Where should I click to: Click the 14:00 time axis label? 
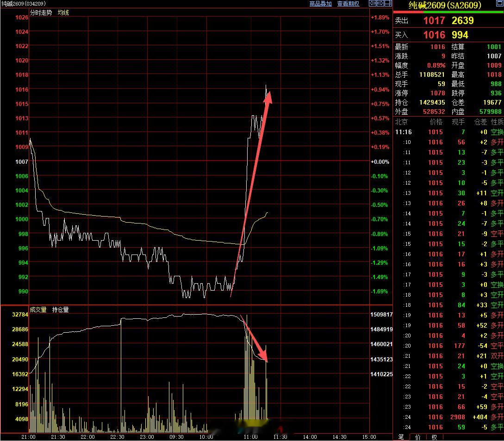(310, 437)
